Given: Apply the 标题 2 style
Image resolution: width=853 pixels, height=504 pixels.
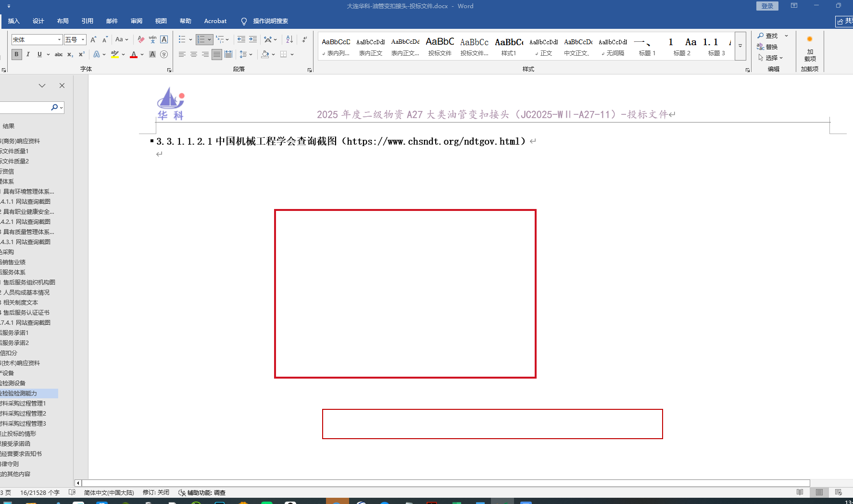Looking at the screenshot, I should (682, 47).
